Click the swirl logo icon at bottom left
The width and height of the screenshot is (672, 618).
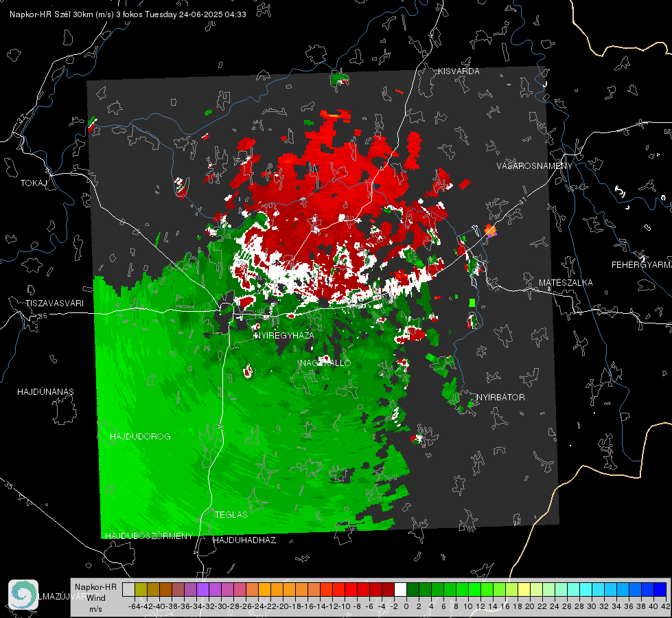pyautogui.click(x=23, y=595)
